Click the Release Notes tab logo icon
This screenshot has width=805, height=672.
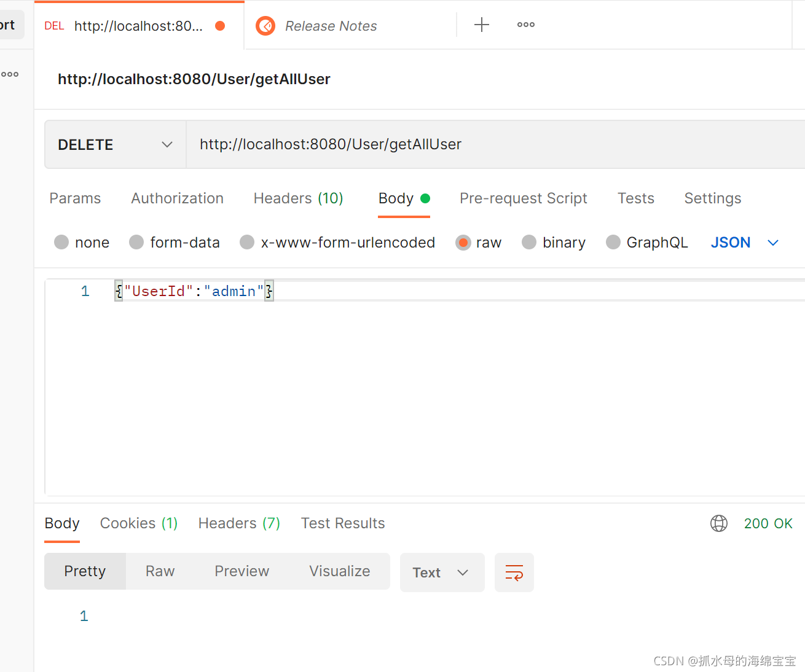tap(265, 26)
